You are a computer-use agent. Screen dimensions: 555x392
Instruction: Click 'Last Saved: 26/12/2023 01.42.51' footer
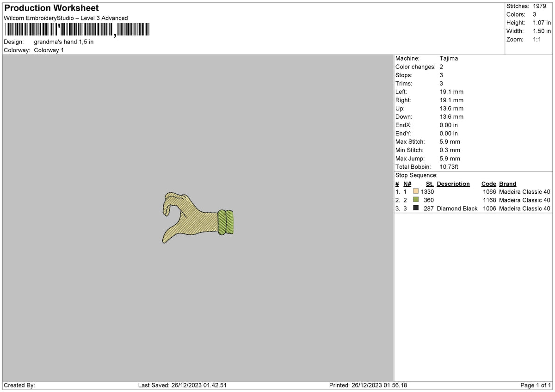182,385
